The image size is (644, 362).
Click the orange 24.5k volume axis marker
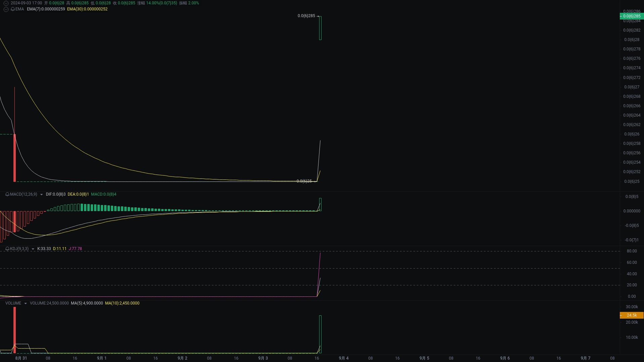pos(631,315)
